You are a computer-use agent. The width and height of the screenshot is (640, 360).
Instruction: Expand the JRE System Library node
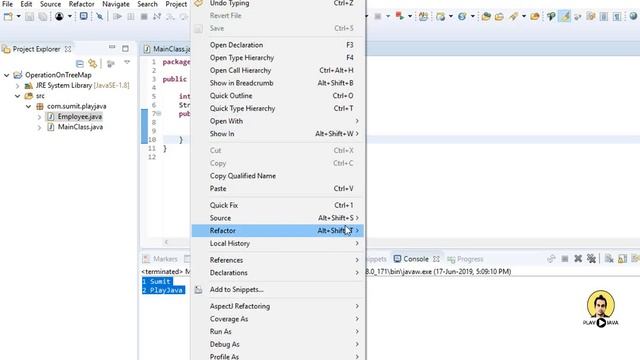coord(18,86)
